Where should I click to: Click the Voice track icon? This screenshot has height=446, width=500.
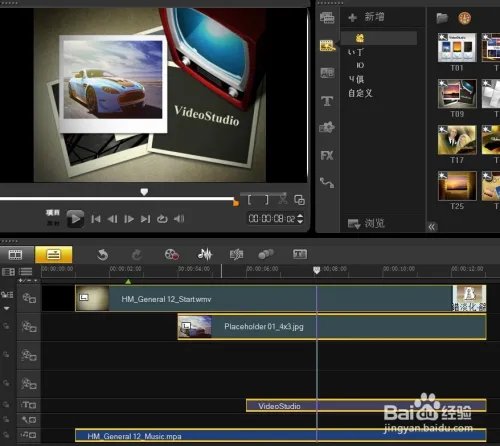point(29,420)
